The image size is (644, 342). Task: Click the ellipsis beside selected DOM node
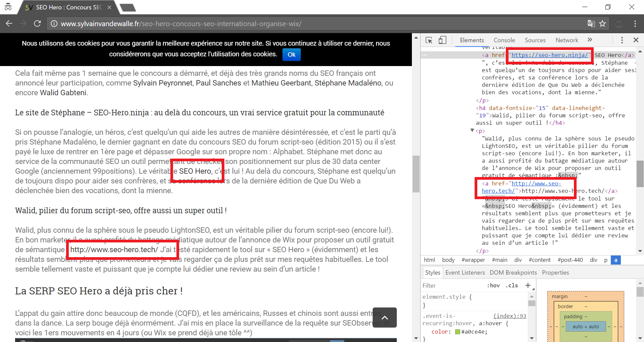(x=424, y=55)
